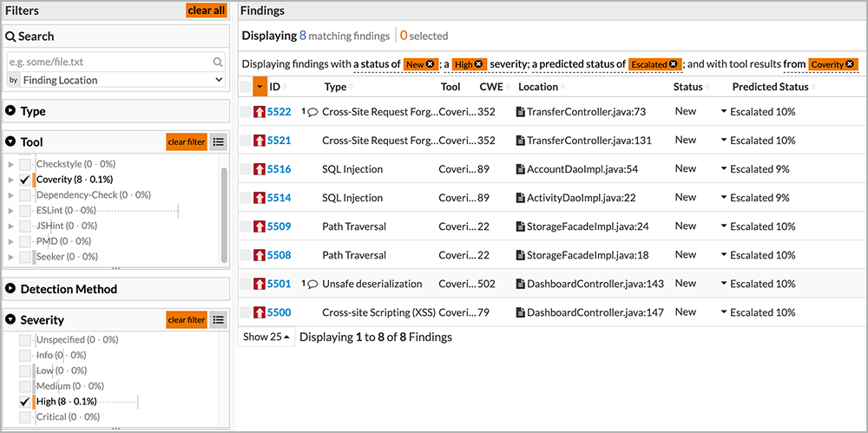The image size is (868, 433).
Task: Remove the Escalated predicted status tag
Action: pyautogui.click(x=673, y=65)
